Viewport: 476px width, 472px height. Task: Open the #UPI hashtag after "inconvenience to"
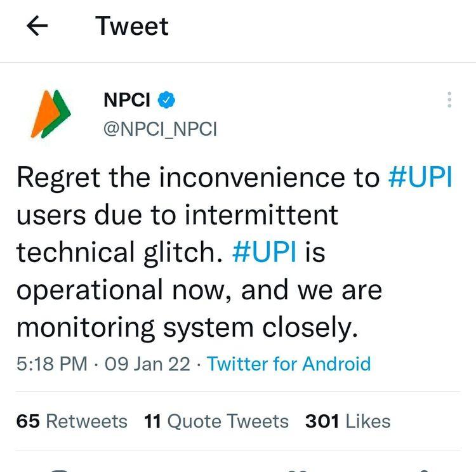(420, 178)
